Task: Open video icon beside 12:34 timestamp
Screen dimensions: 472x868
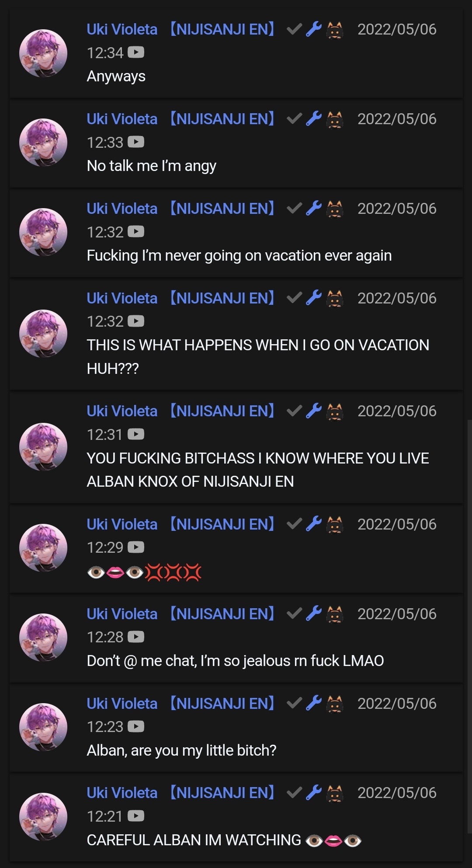Action: (136, 53)
